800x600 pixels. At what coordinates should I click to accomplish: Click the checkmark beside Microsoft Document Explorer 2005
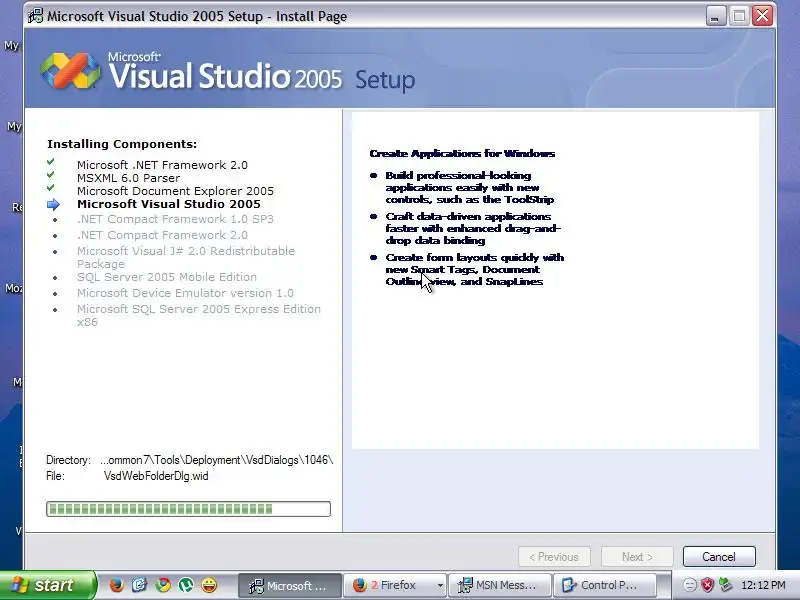51,187
